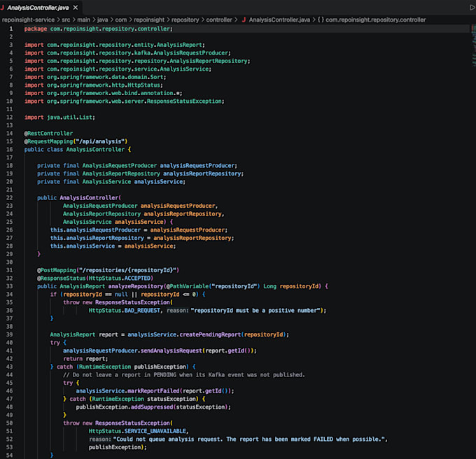Click the comment on line 44

[184, 375]
